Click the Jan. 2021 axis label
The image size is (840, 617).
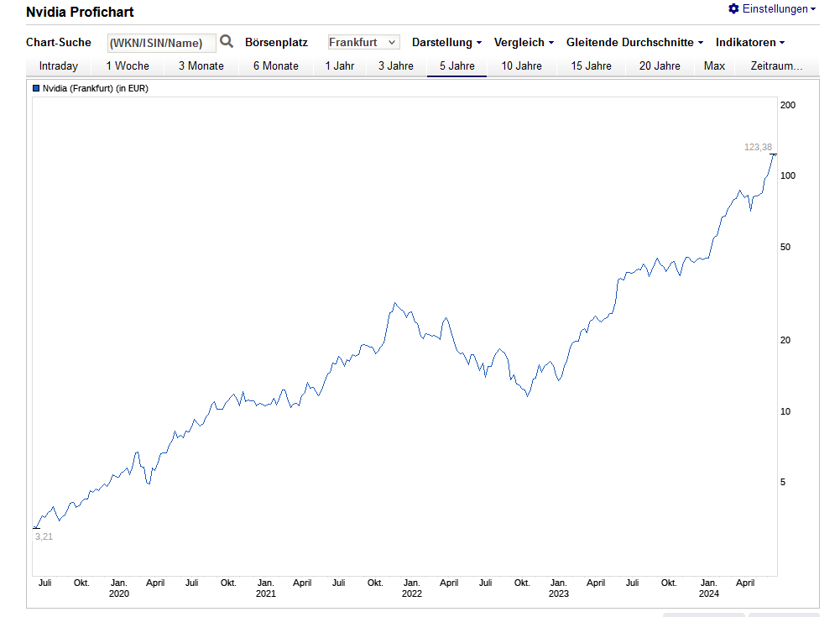266,588
